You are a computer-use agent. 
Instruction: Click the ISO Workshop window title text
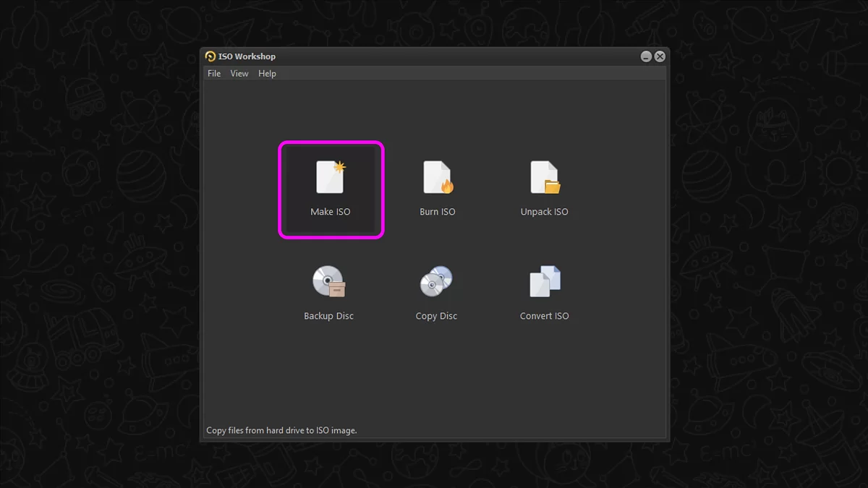click(247, 56)
